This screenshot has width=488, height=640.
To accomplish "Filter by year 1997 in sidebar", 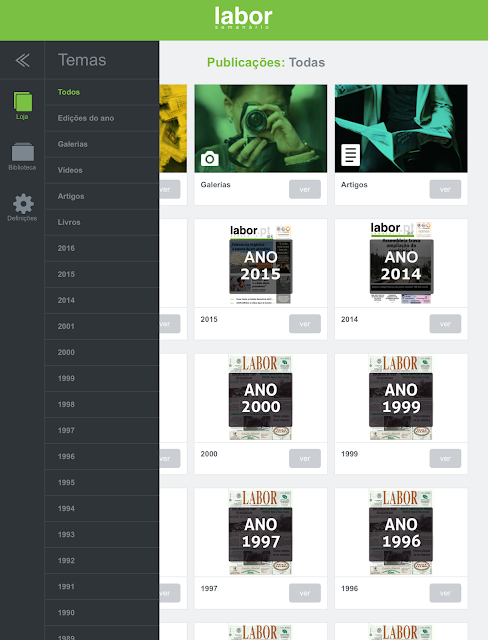I will point(102,431).
